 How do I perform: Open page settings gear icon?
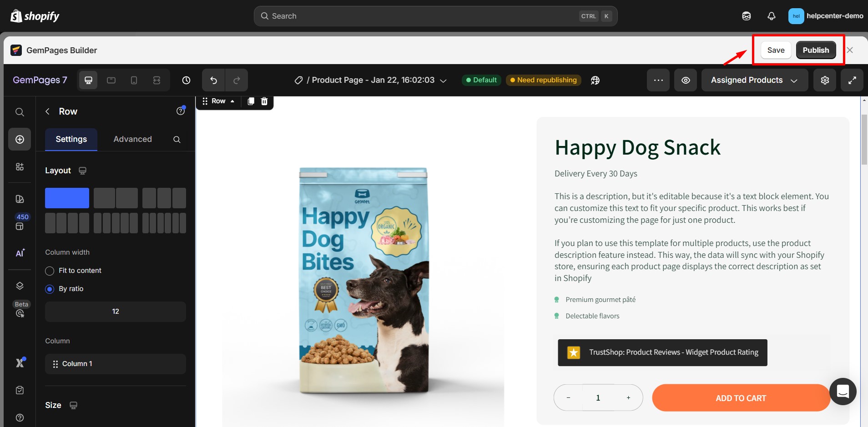tap(825, 80)
